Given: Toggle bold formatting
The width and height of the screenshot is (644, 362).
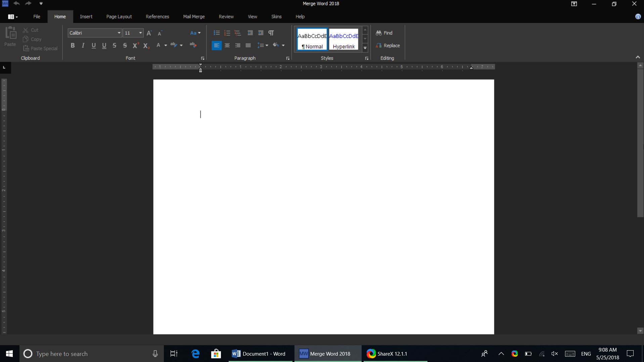Looking at the screenshot, I should coord(73,46).
